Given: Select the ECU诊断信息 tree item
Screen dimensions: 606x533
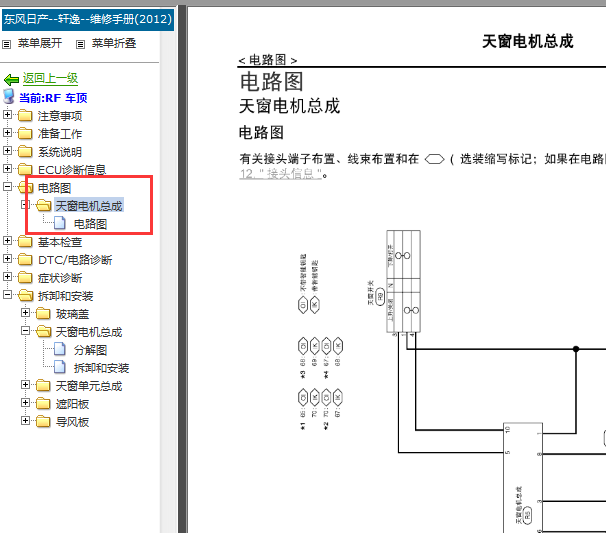Looking at the screenshot, I should click(72, 170).
